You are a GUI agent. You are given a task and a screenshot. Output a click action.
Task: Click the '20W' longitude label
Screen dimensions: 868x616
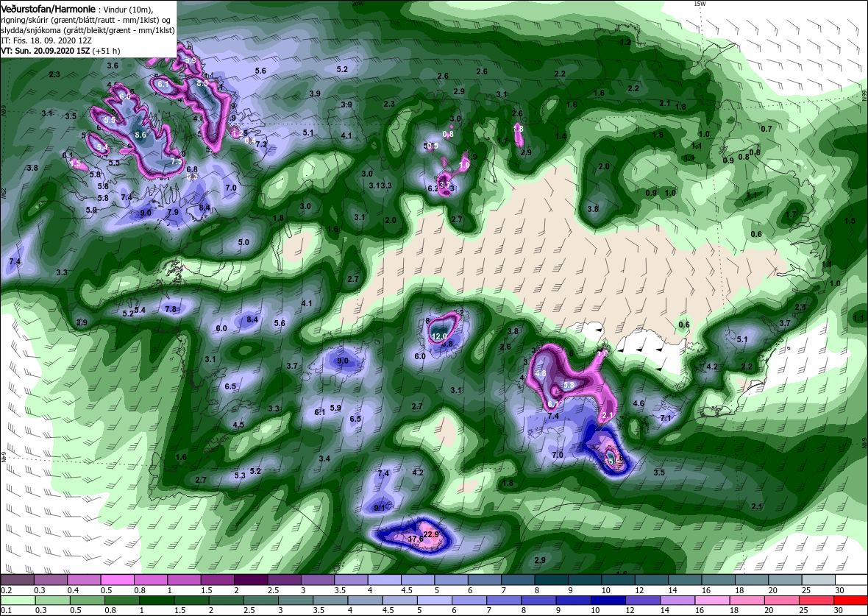[358, 4]
